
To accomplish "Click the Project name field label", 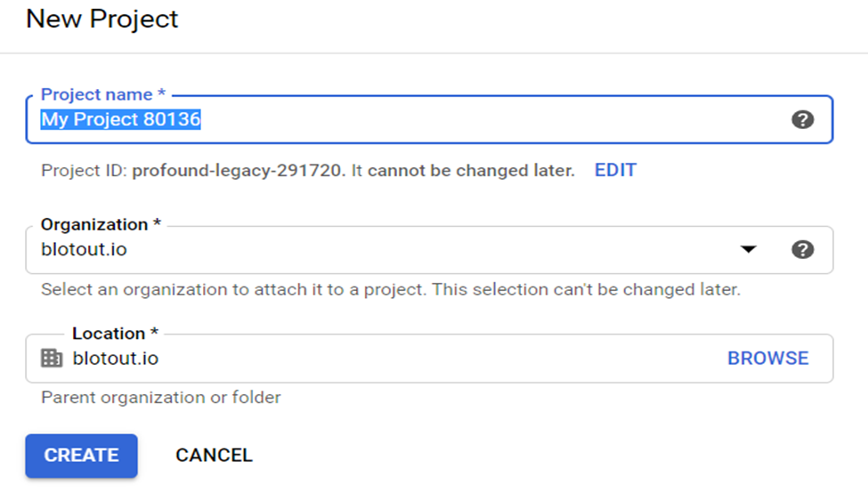I will (103, 94).
